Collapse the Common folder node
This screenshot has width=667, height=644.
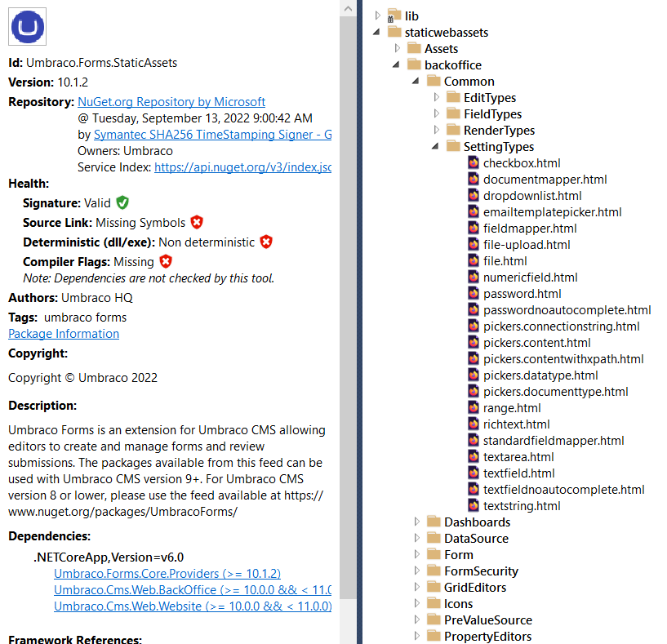(x=416, y=81)
